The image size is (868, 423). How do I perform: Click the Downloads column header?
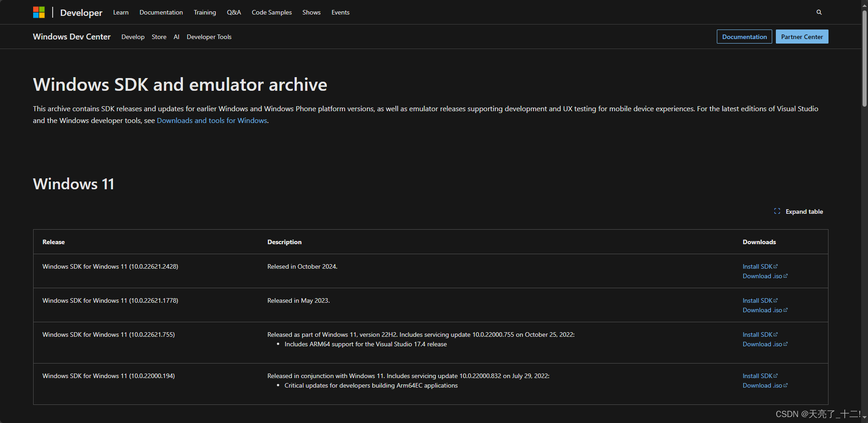point(759,242)
